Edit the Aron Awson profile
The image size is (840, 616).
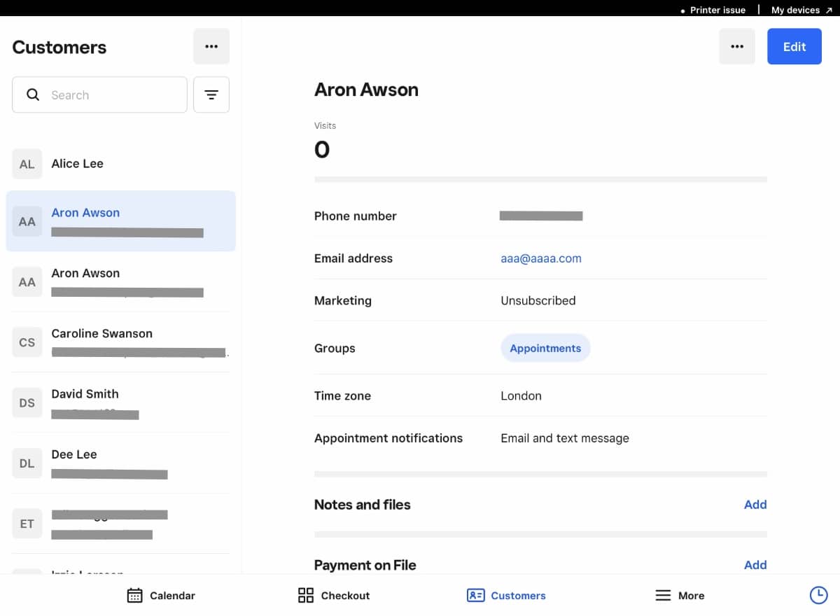pyautogui.click(x=794, y=47)
